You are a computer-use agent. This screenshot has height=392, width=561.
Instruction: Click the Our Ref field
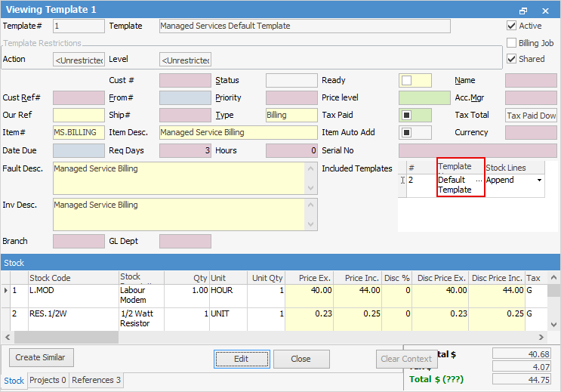(x=79, y=116)
